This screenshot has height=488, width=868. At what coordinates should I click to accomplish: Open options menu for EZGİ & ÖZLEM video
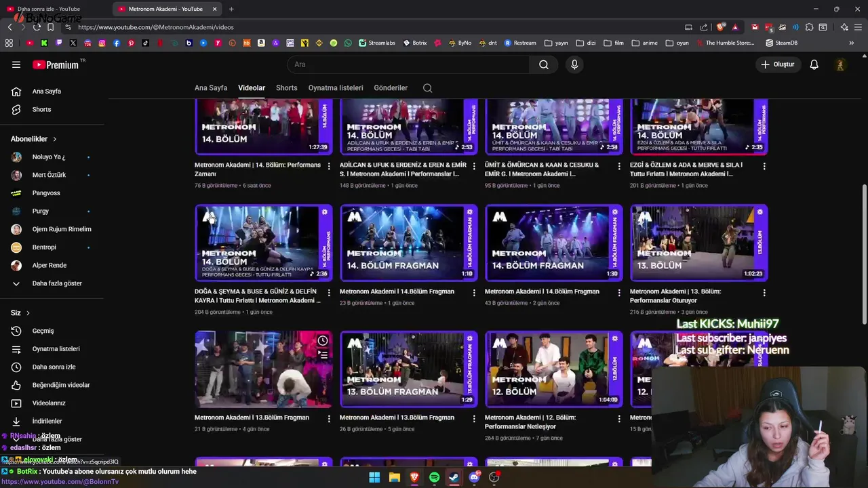[764, 166]
